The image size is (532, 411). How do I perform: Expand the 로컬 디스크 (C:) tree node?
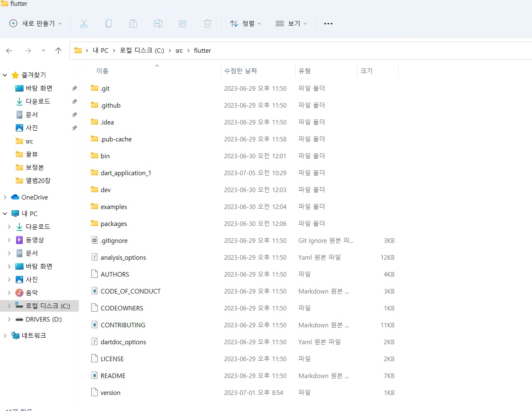[9, 306]
